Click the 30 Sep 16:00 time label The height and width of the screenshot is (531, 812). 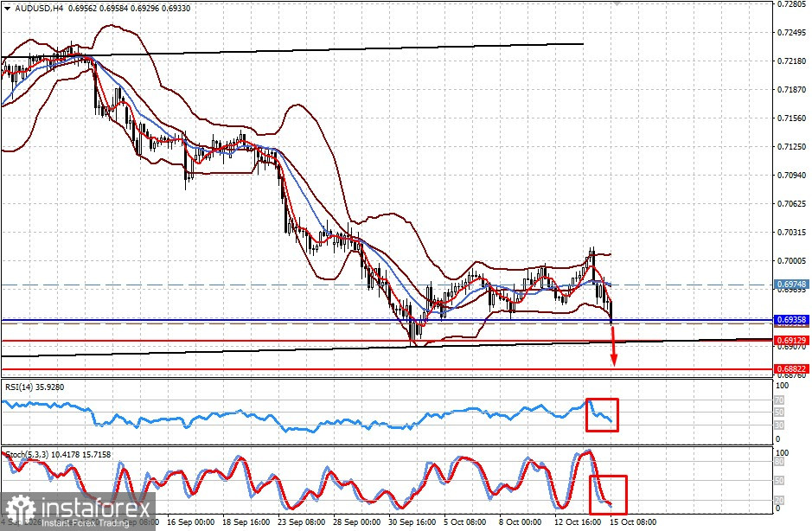[x=412, y=522]
